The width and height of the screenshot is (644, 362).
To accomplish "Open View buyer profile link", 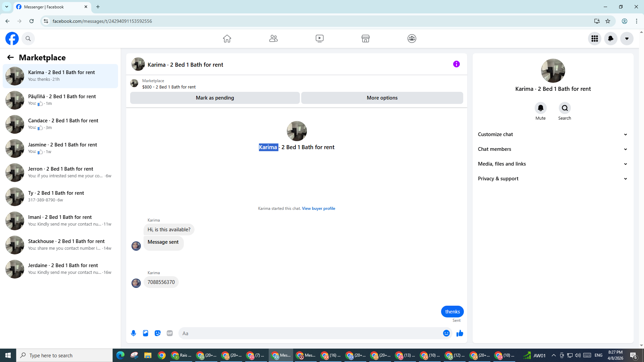I will [318, 208].
